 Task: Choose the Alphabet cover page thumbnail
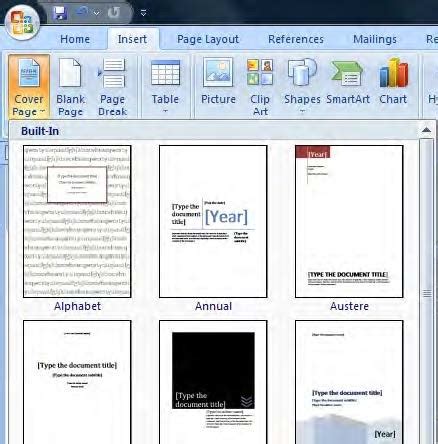77,221
